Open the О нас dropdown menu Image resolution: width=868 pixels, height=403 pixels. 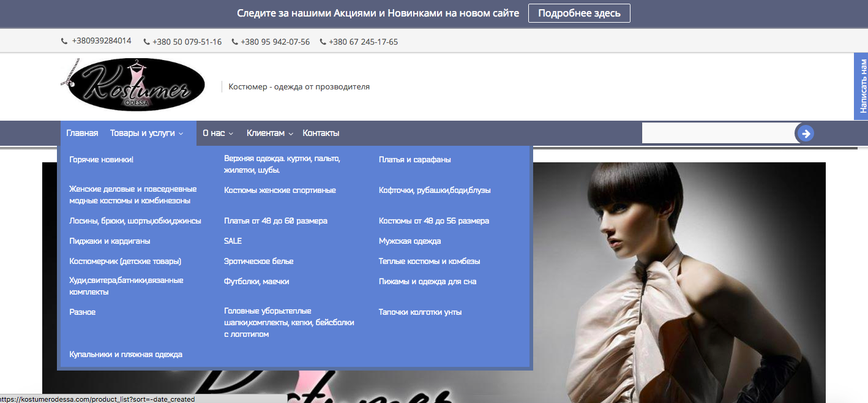[x=218, y=134]
